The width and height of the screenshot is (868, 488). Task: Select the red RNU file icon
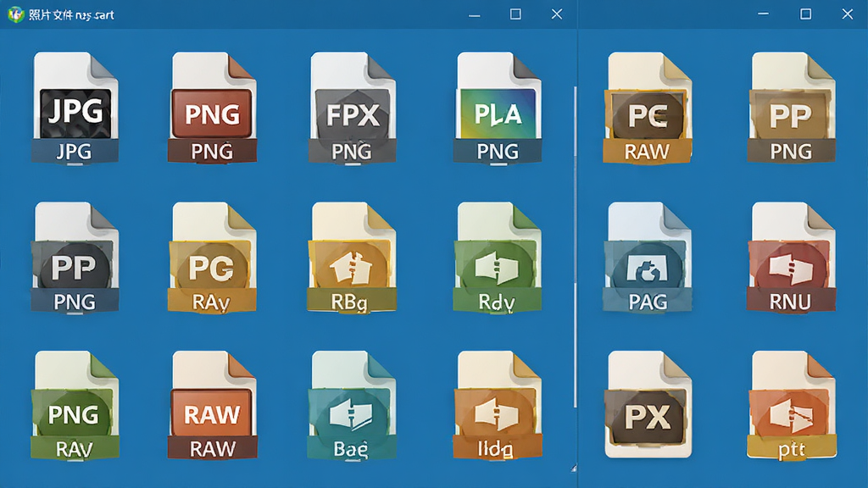point(791,258)
